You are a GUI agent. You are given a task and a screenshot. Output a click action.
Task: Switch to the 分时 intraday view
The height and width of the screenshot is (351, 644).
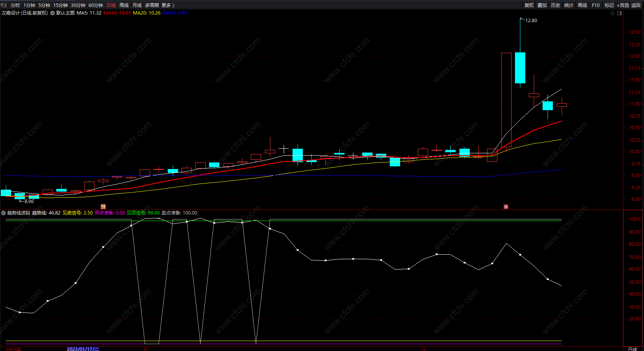15,5
